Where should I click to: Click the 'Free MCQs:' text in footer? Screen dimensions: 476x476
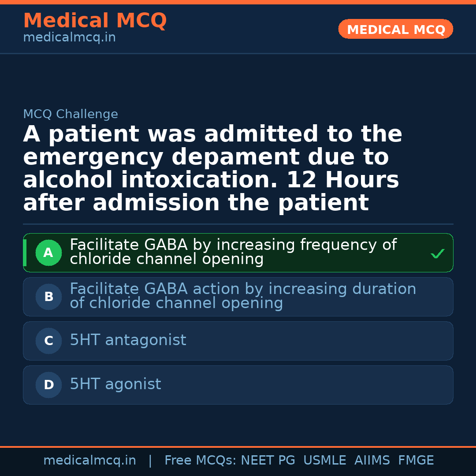point(201,461)
